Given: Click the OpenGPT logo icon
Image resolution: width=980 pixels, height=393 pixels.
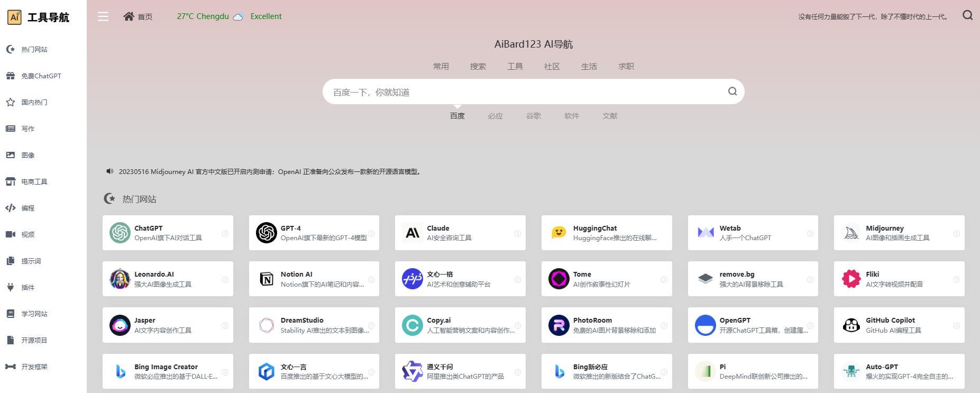Looking at the screenshot, I should (x=706, y=325).
